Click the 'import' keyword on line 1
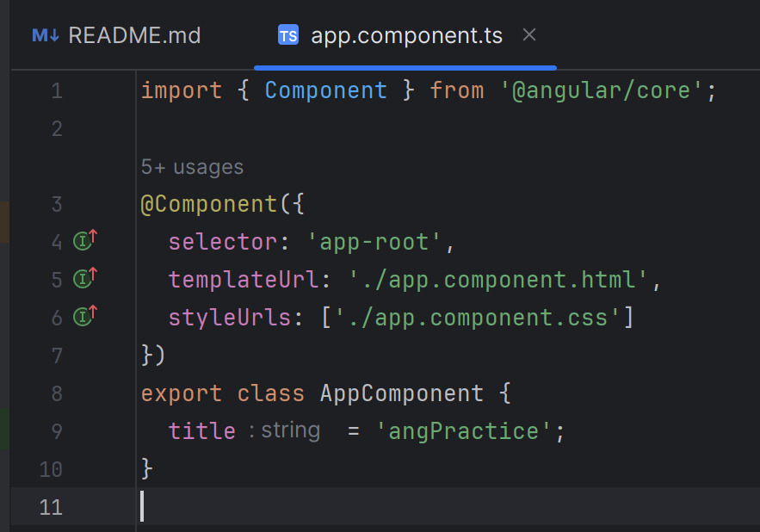Viewport: 760px width, 532px height. [x=182, y=90]
